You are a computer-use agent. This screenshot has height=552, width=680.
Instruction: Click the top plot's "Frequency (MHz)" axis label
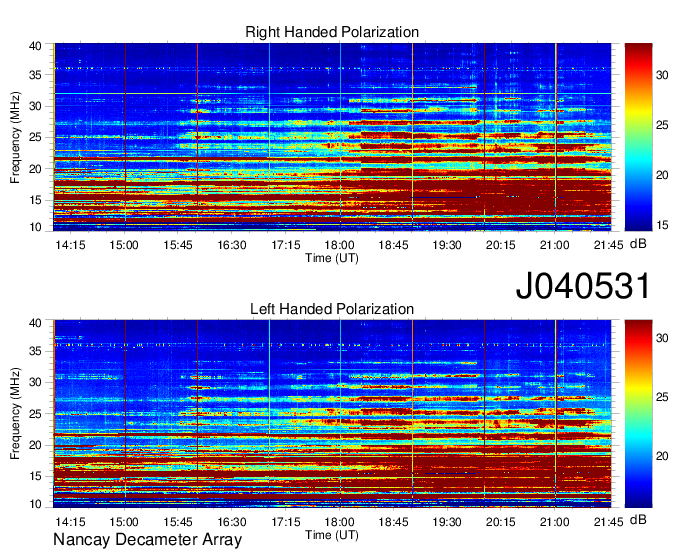[x=15, y=137]
